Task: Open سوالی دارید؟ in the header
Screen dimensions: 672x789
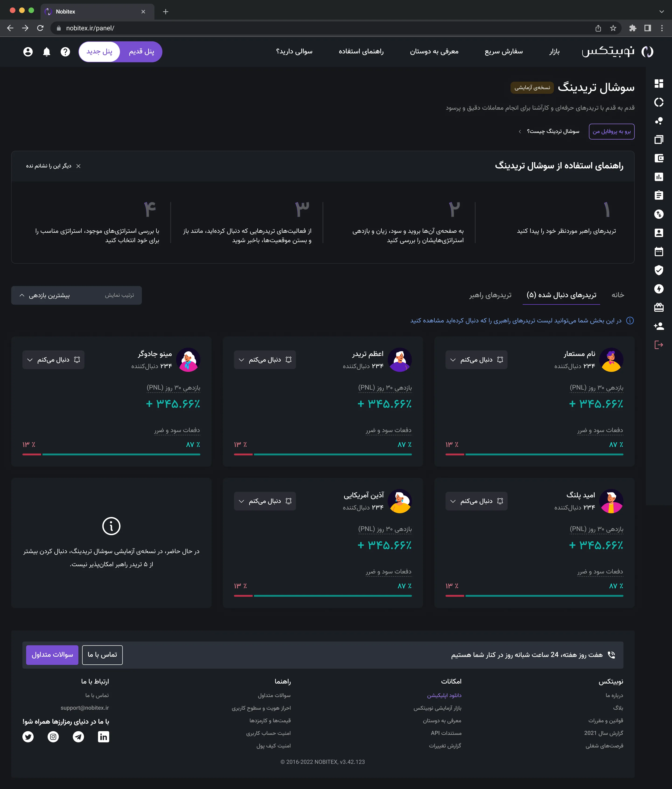Action: [294, 51]
